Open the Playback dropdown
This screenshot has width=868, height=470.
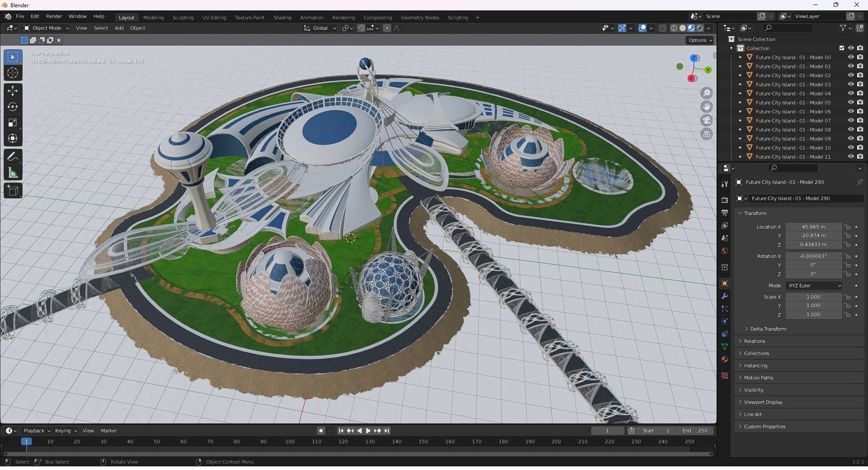click(x=36, y=431)
